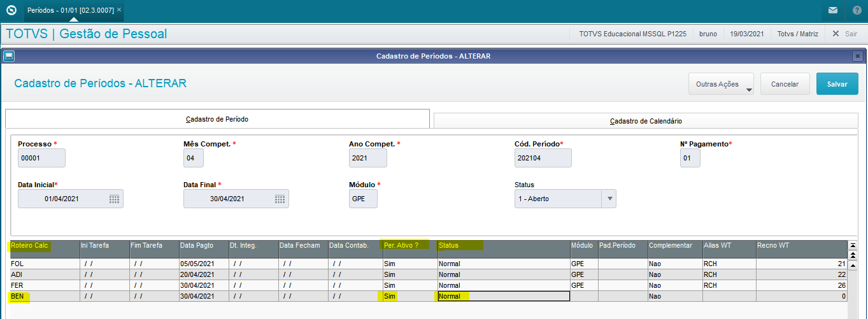868x319 pixels.
Task: Select the FOL row in grid
Action: [428, 264]
